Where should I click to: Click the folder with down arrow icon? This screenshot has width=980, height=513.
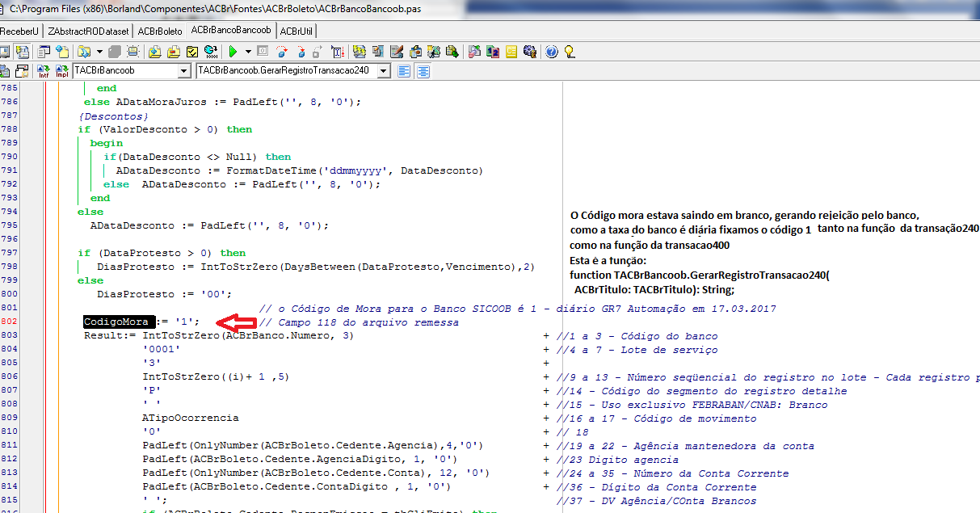(173, 52)
